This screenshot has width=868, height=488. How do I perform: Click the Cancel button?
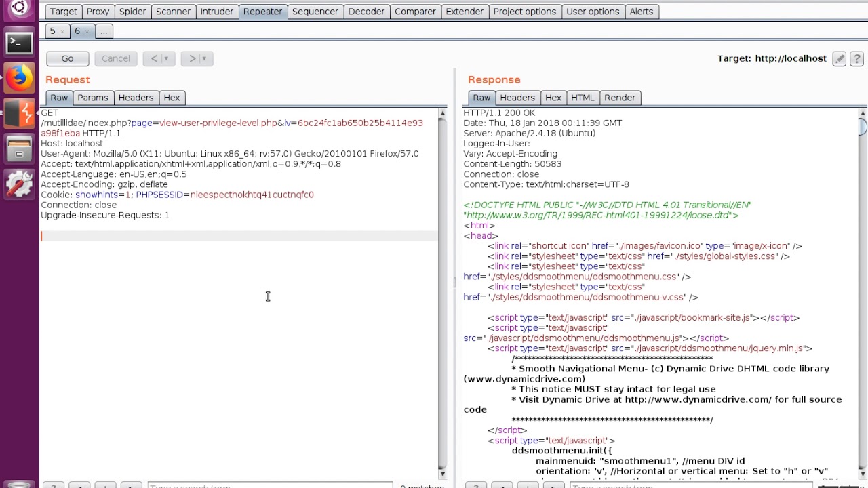click(116, 58)
